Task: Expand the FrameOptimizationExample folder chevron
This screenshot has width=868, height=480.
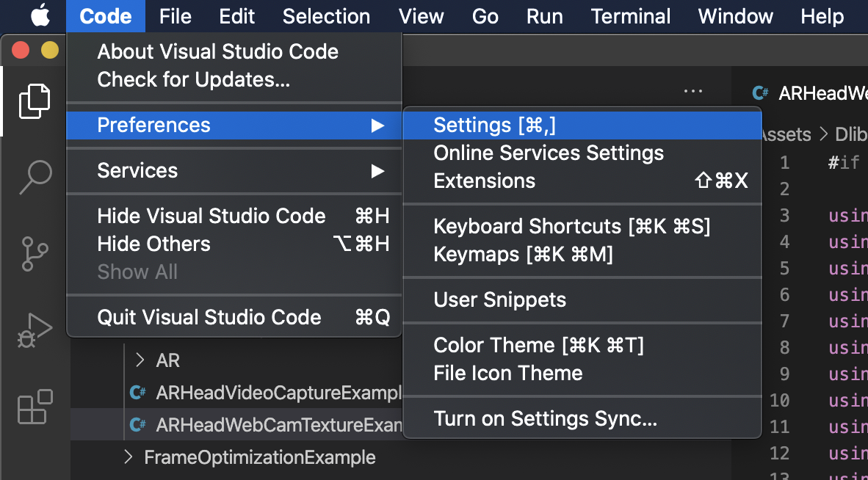Action: point(129,457)
